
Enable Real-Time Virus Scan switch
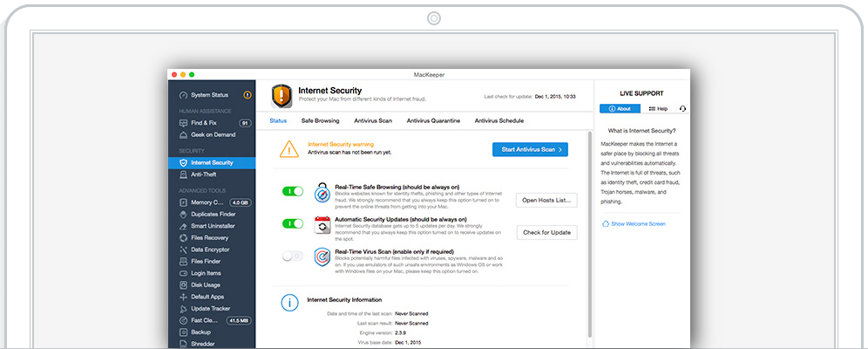(293, 256)
